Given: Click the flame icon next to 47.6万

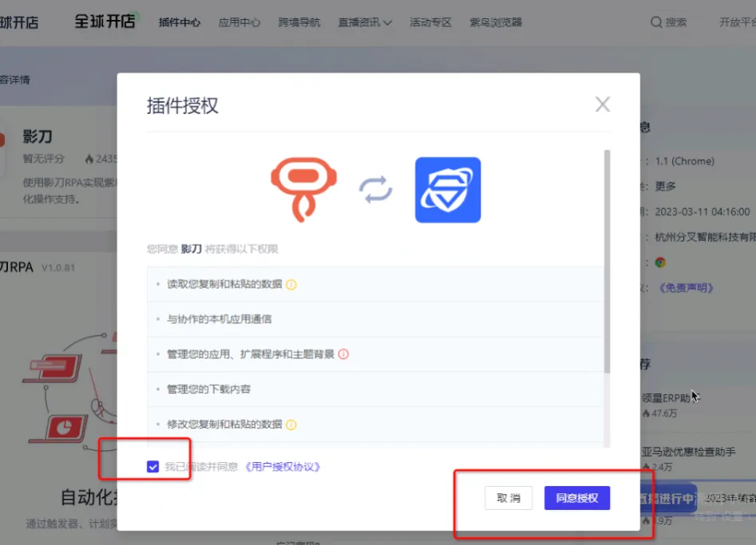Looking at the screenshot, I should (x=646, y=413).
